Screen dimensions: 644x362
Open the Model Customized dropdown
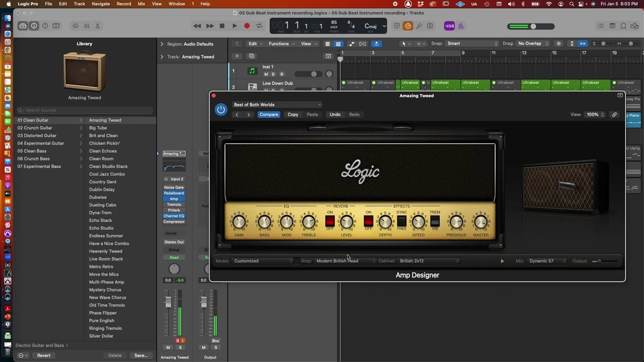(263, 261)
